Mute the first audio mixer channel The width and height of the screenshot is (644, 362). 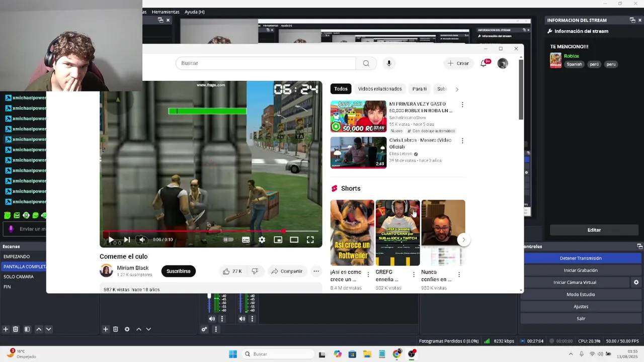[212, 319]
